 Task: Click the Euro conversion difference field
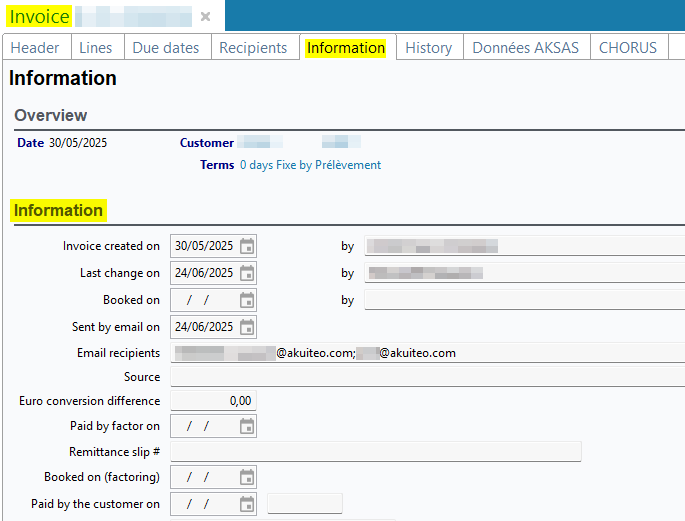[213, 401]
